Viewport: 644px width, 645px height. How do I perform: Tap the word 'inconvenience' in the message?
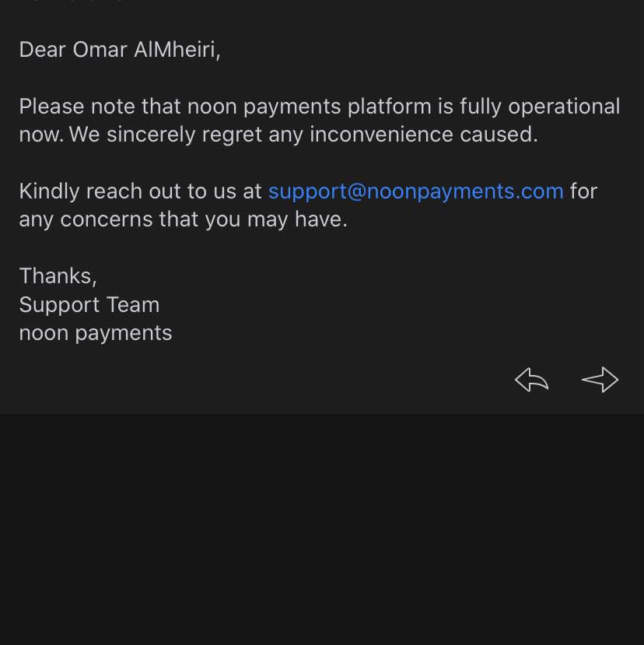pos(381,135)
